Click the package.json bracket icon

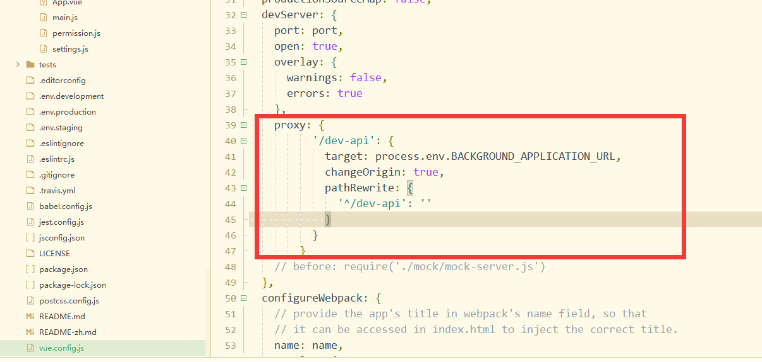click(x=30, y=269)
